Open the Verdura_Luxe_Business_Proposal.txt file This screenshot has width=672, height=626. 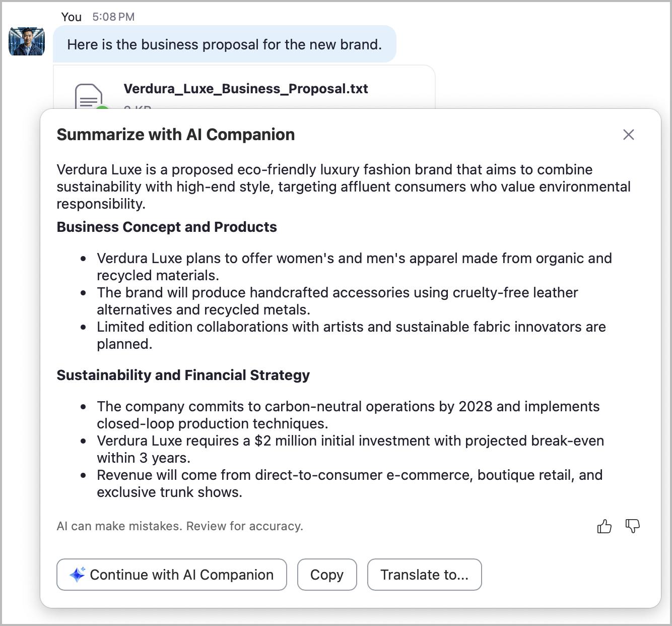[246, 89]
